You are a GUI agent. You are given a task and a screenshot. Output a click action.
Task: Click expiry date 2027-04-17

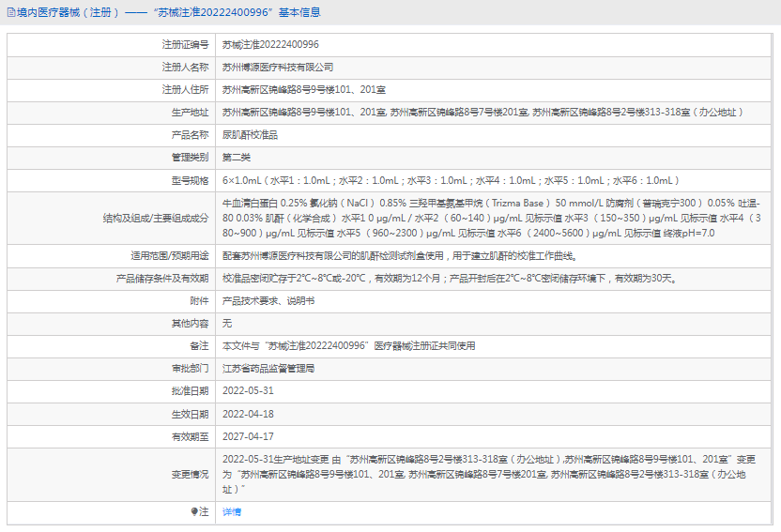[x=248, y=436]
